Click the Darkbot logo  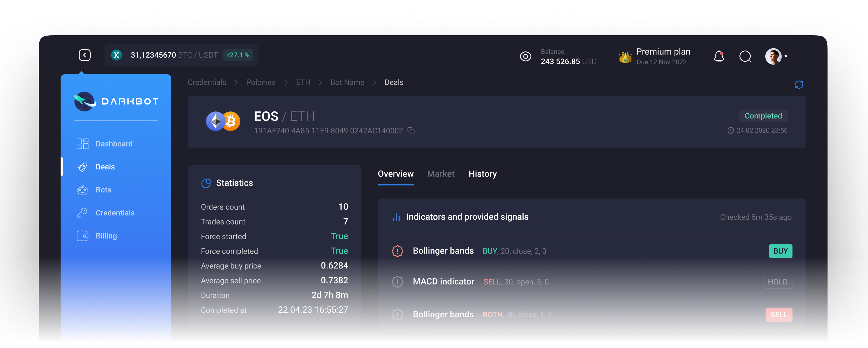tap(116, 101)
